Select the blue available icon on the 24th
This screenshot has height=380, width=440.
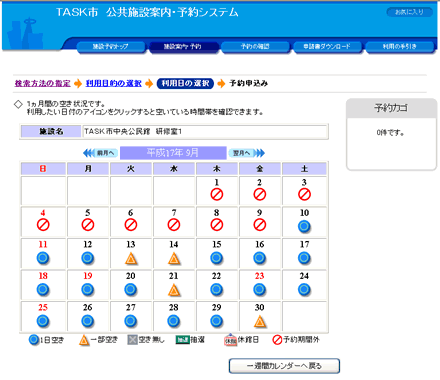click(x=304, y=290)
